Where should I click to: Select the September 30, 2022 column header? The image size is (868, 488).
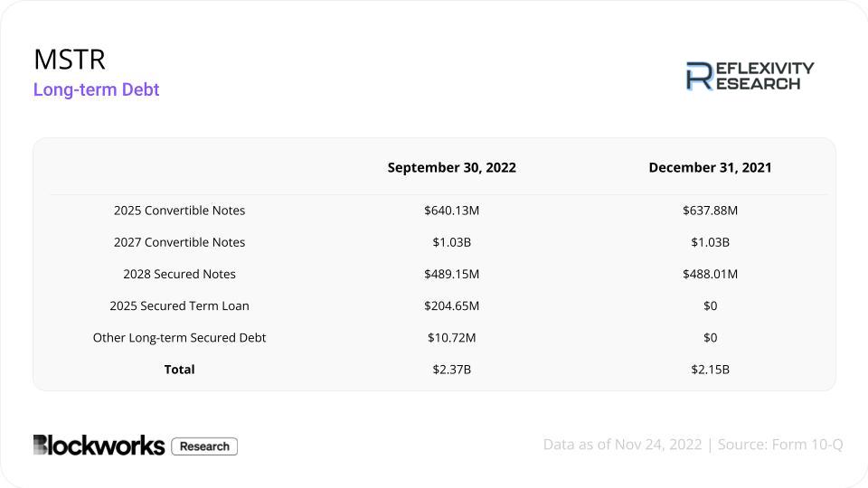(451, 167)
